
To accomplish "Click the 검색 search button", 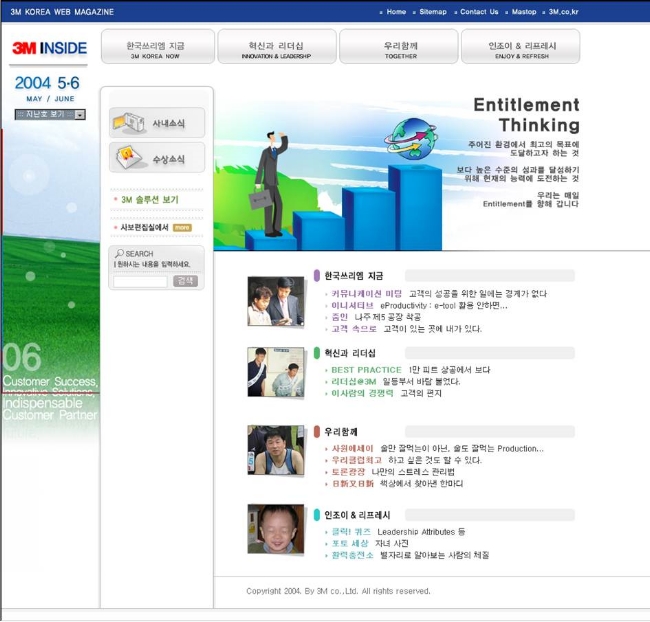I will tap(185, 281).
